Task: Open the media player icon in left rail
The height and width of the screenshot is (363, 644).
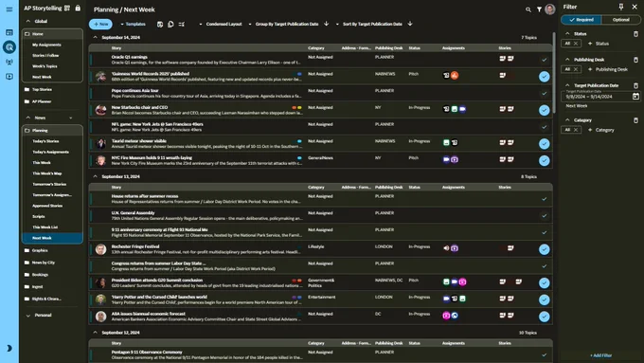Action: (9, 77)
